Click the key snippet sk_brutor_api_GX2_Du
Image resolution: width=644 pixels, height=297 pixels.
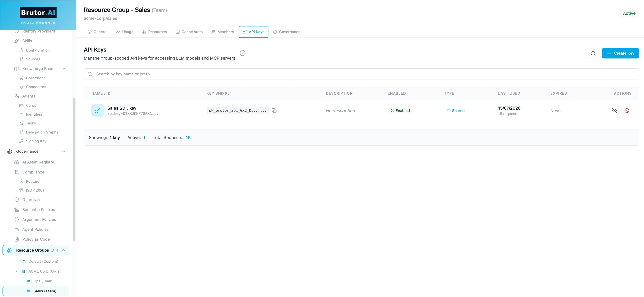click(238, 111)
